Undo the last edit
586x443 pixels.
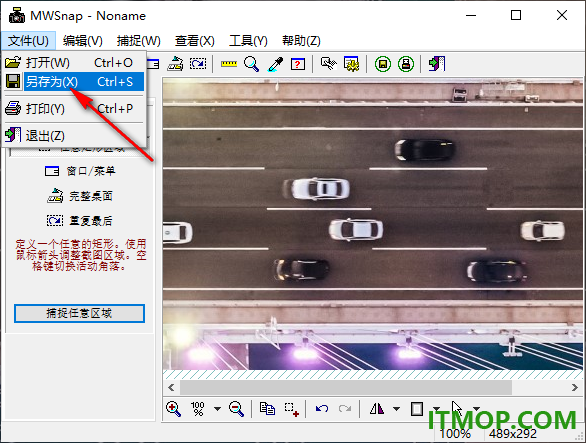pos(322,409)
